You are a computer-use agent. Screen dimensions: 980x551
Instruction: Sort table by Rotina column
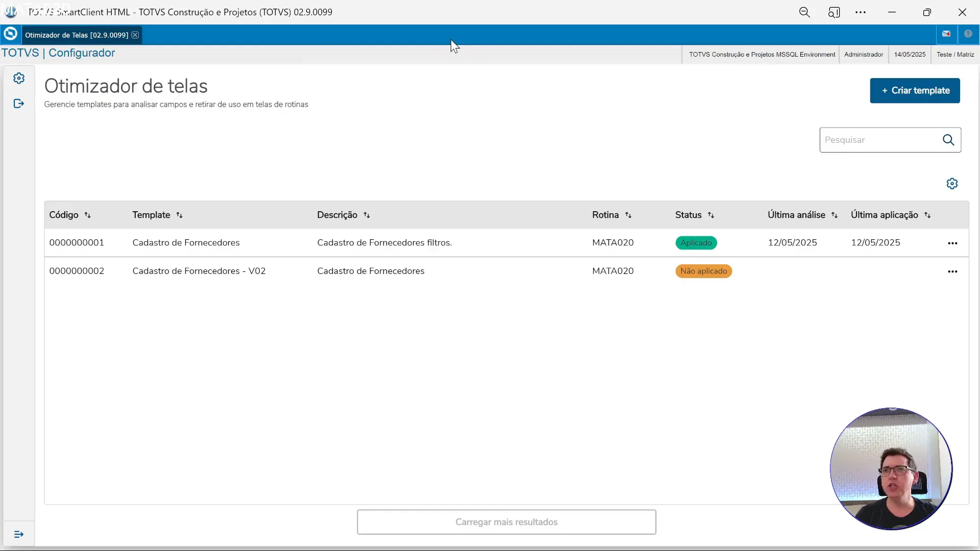628,215
